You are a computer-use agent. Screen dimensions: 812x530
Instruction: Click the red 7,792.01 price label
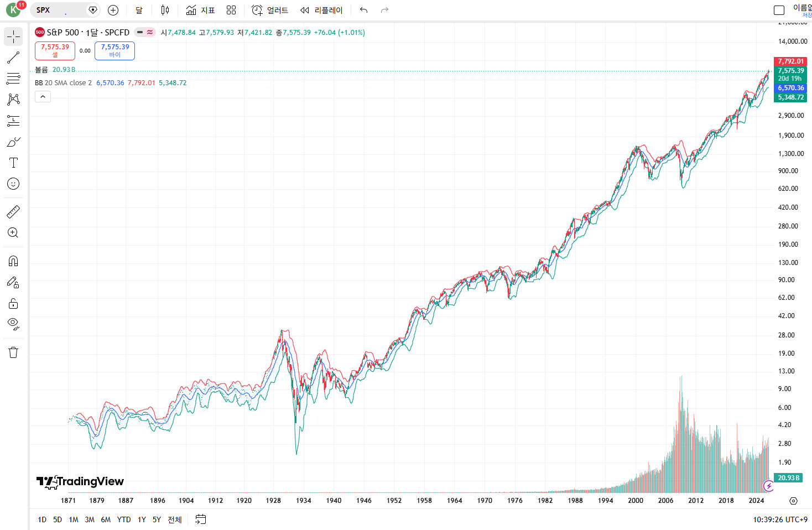tap(790, 61)
